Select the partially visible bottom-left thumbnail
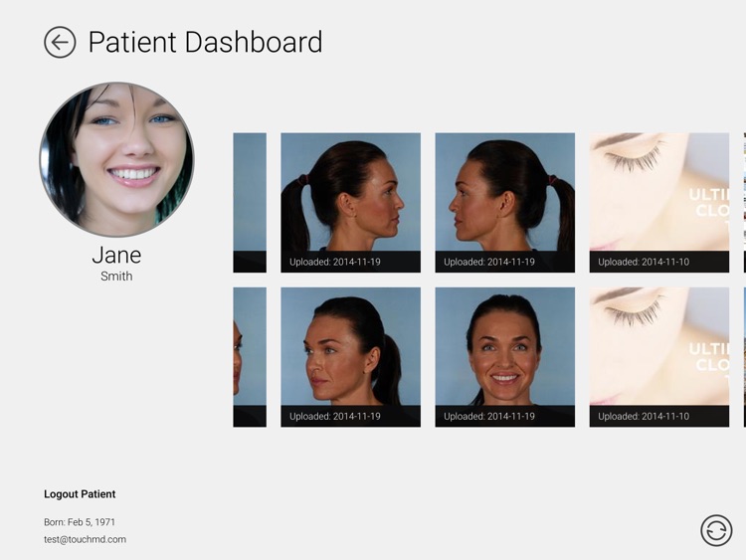Viewport: 746px width, 560px height. click(x=250, y=357)
